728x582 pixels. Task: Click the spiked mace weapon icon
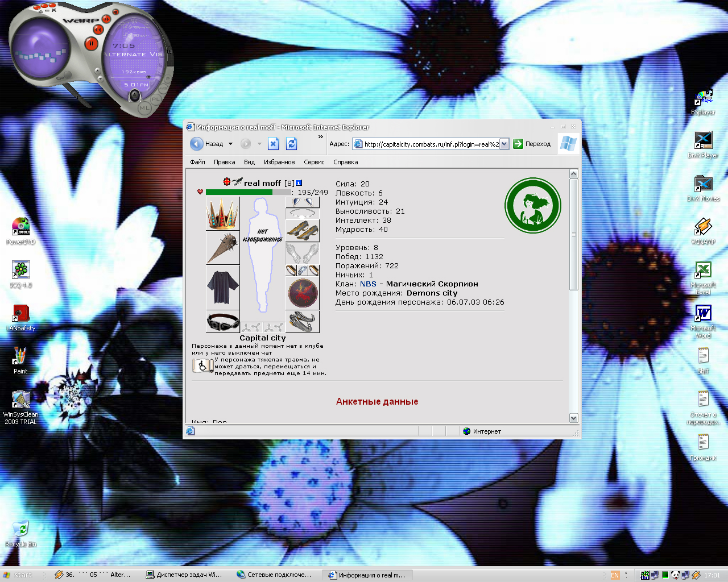[x=222, y=248]
